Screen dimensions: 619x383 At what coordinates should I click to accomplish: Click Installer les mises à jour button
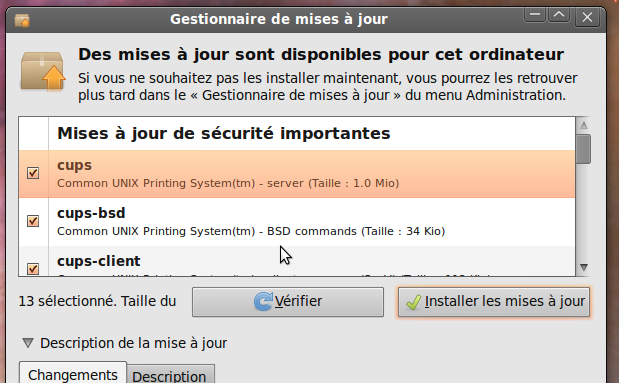click(494, 302)
